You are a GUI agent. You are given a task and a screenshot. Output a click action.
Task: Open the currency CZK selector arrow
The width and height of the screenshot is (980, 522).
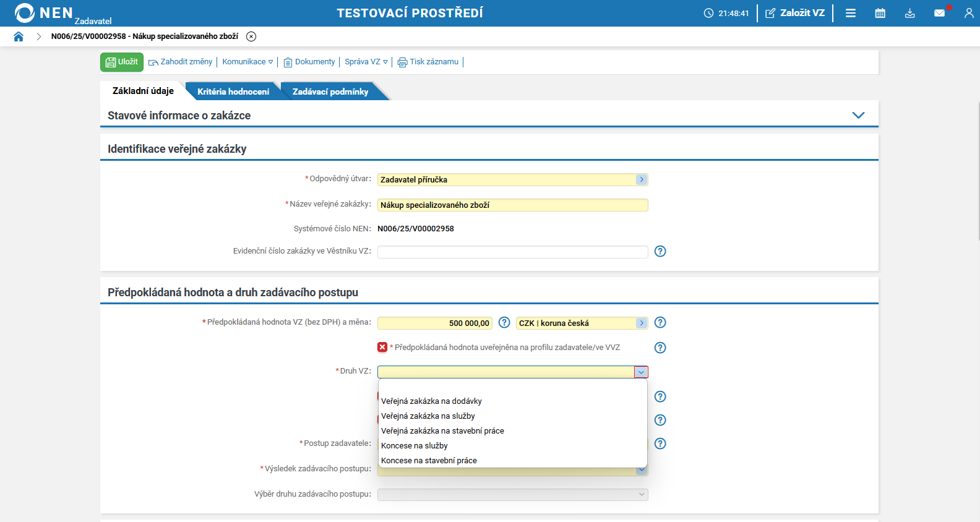pos(642,323)
